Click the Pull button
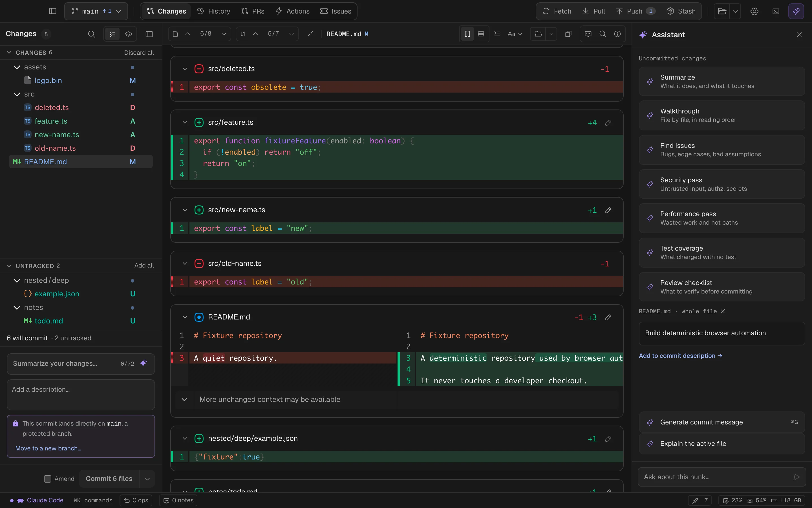 pos(593,11)
